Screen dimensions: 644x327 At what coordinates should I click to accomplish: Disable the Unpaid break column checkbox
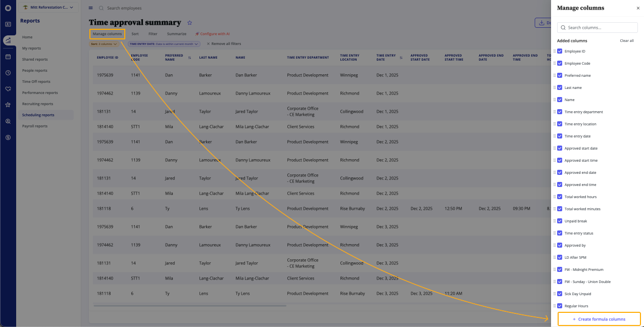pos(560,221)
